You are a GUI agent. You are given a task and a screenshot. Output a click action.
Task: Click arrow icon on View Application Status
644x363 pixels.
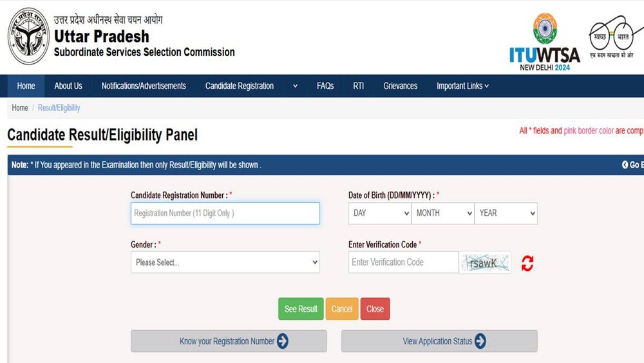(x=480, y=341)
